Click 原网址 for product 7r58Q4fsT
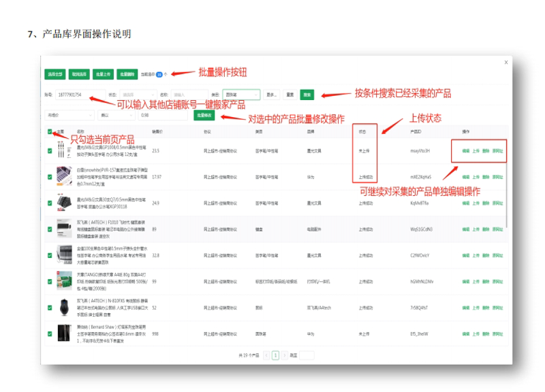Screen dimensions: 545x392 (x=498, y=308)
